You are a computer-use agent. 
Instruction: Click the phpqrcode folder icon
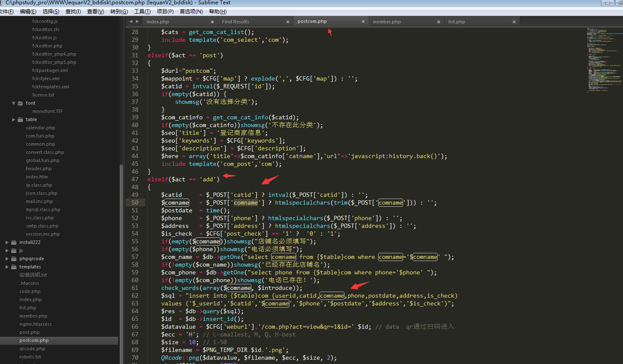pyautogui.click(x=14, y=259)
